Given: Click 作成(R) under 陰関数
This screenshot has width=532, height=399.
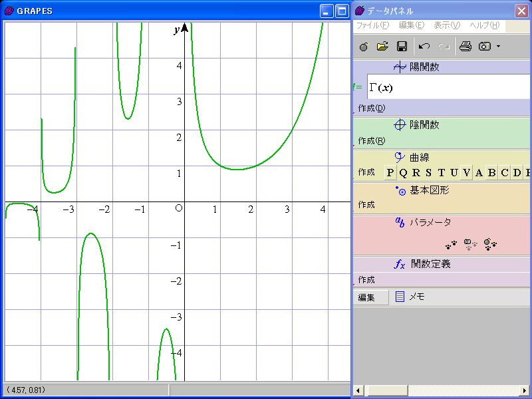Looking at the screenshot, I should (371, 140).
